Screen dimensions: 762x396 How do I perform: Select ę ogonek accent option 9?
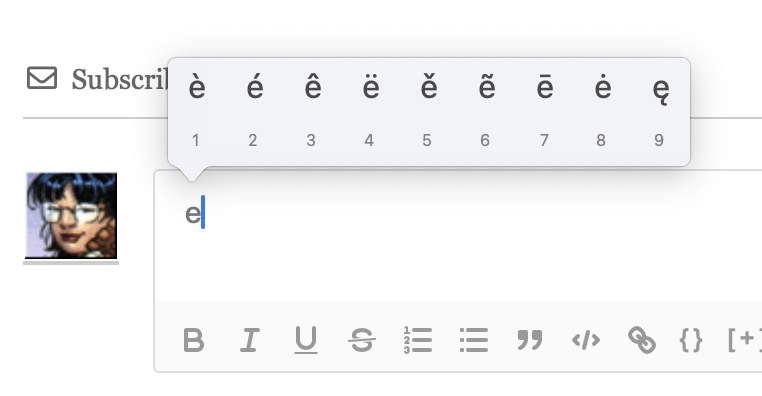tap(661, 90)
